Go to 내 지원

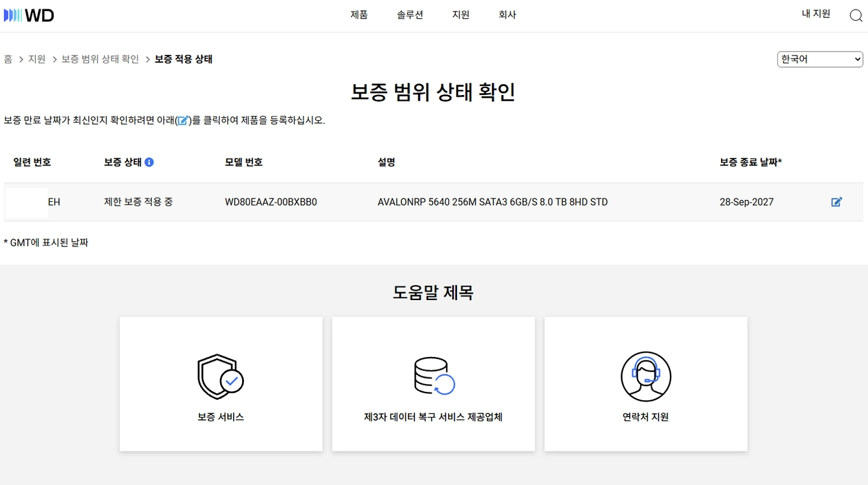click(x=816, y=14)
